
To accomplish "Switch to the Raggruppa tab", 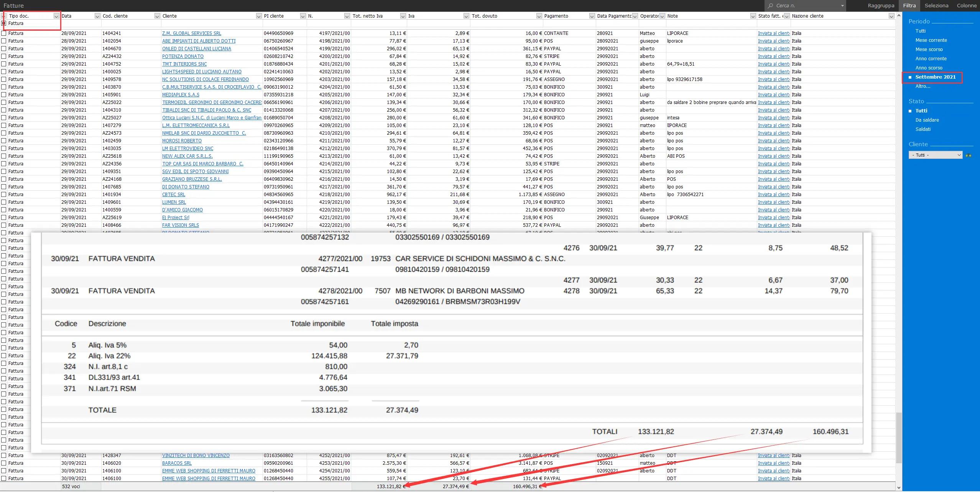I will (881, 6).
